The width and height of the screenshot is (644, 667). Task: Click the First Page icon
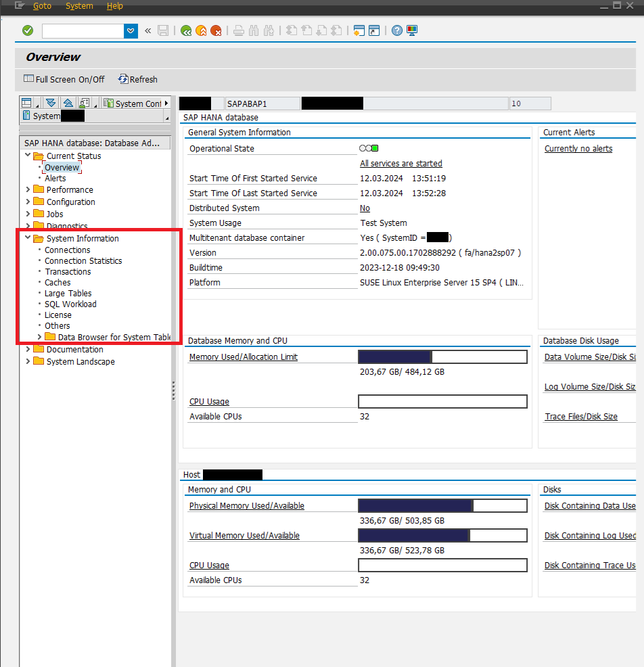292,30
